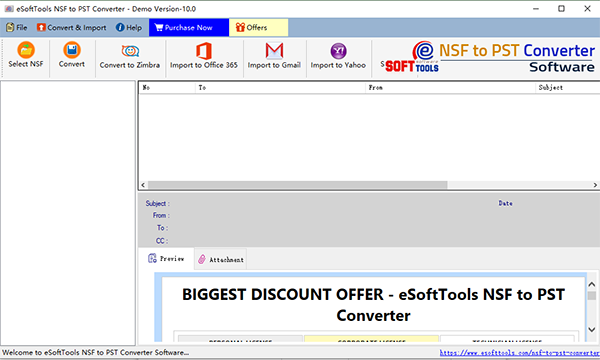
Task: Open the Help menu
Action: (x=129, y=28)
